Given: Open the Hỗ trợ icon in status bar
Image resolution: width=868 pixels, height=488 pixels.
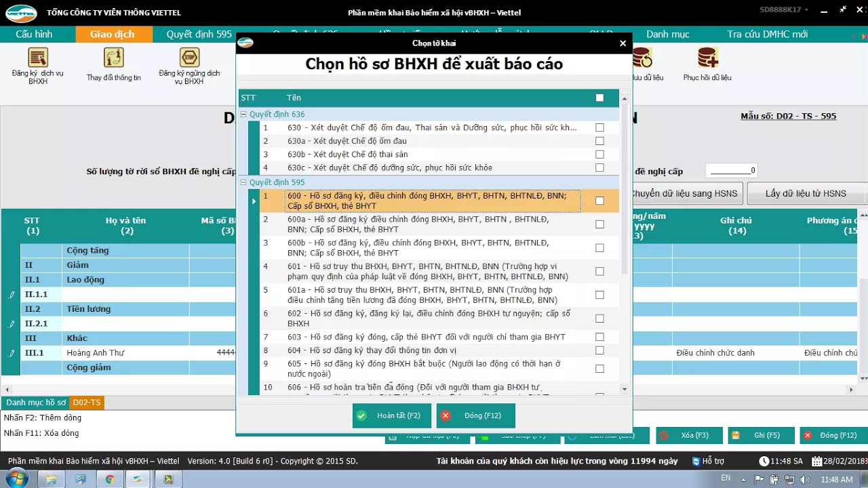Looking at the screenshot, I should (x=696, y=462).
